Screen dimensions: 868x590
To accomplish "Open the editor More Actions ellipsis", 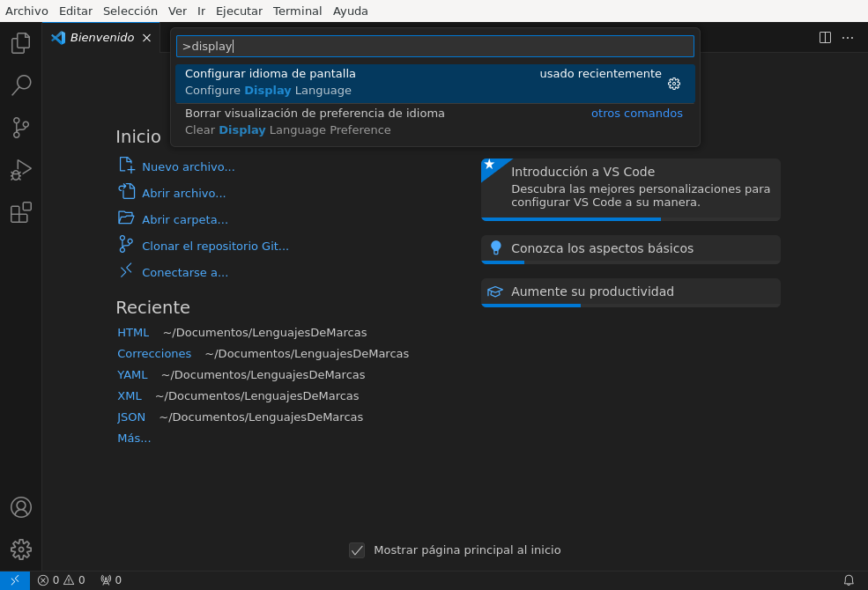I will [x=848, y=38].
